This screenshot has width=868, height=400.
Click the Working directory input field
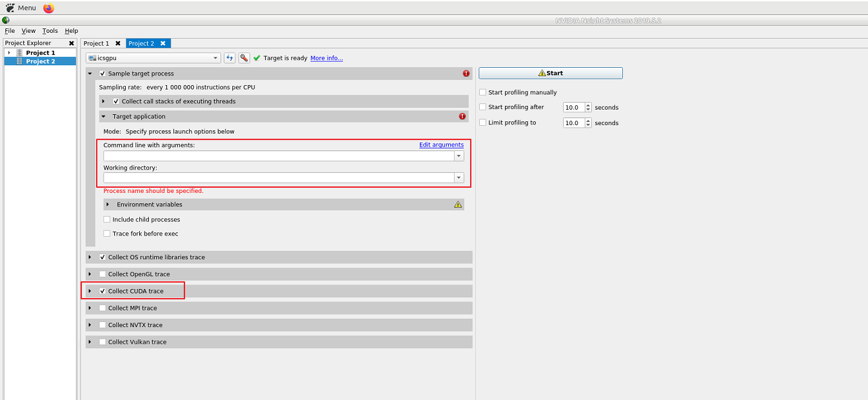(279, 178)
